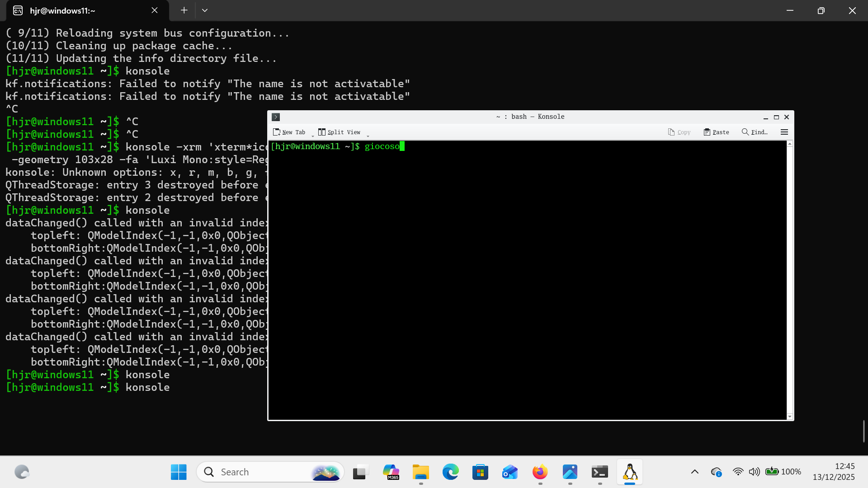Viewport: 868px width, 488px height.
Task: Show hidden icons in the system tray
Action: point(695,472)
